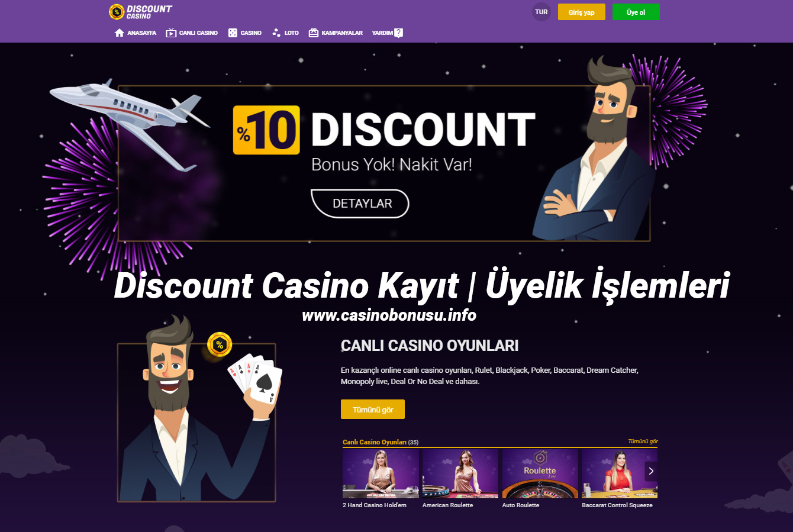Image resolution: width=793 pixels, height=532 pixels.
Task: Click the Loto balls icon
Action: (276, 33)
